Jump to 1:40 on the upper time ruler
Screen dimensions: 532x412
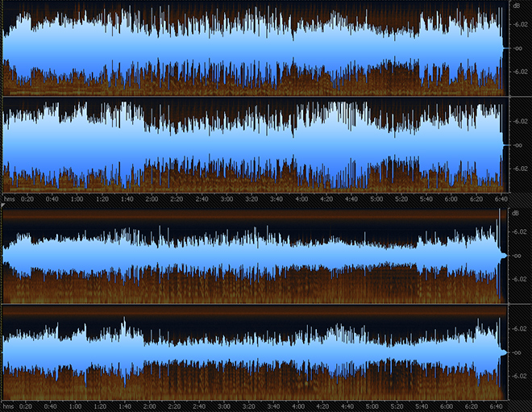pos(127,199)
